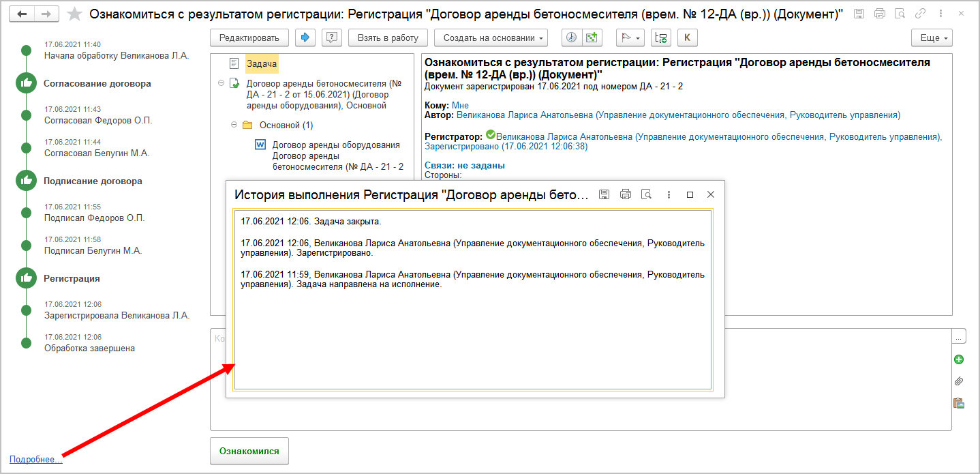Select the Задача item in the tree
Image resolution: width=980 pixels, height=474 pixels.
pyautogui.click(x=262, y=63)
